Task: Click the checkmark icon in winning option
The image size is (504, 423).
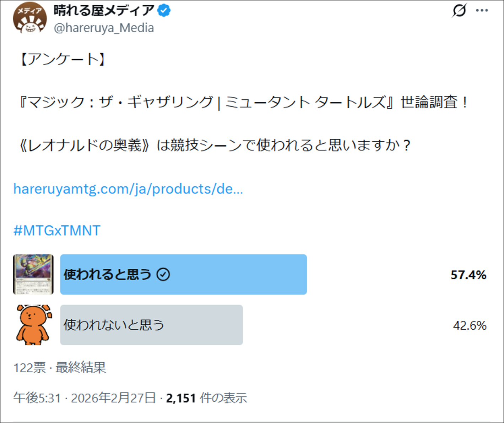Action: pyautogui.click(x=163, y=274)
